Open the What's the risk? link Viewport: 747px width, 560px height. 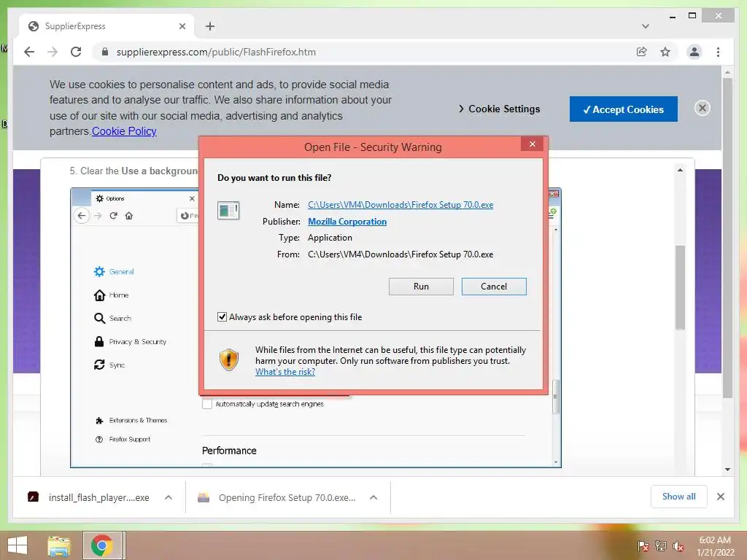285,372
